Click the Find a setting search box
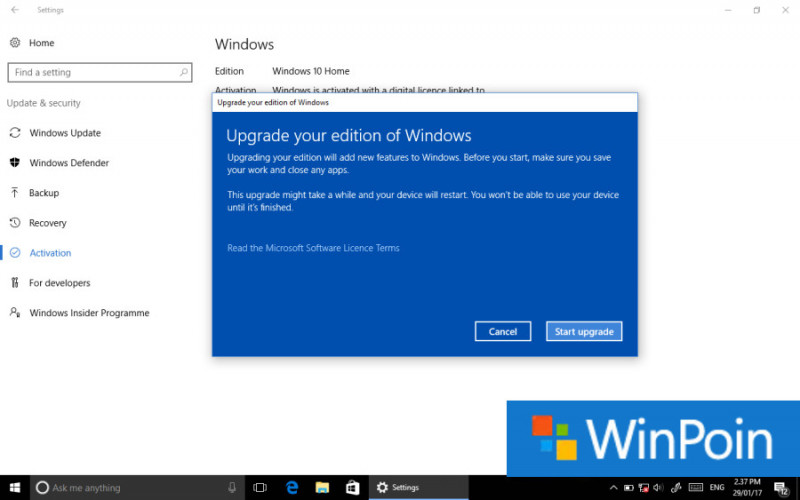This screenshot has width=800, height=500. (x=100, y=72)
